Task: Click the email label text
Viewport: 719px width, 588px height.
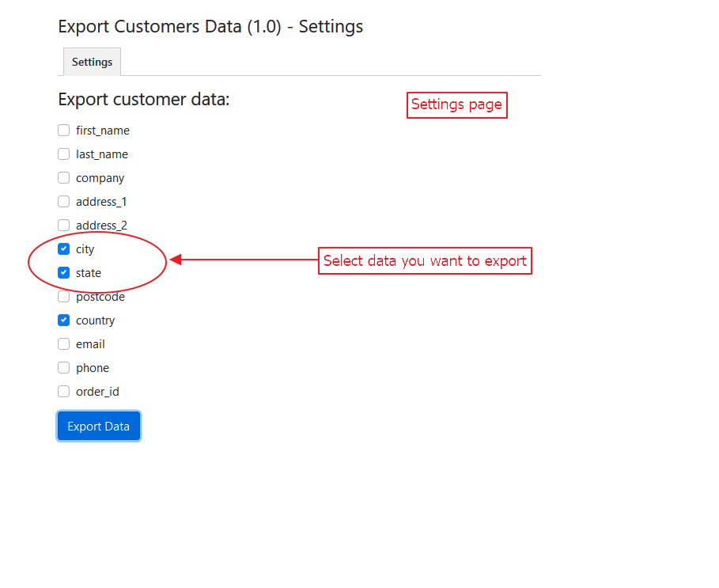Action: [x=90, y=344]
